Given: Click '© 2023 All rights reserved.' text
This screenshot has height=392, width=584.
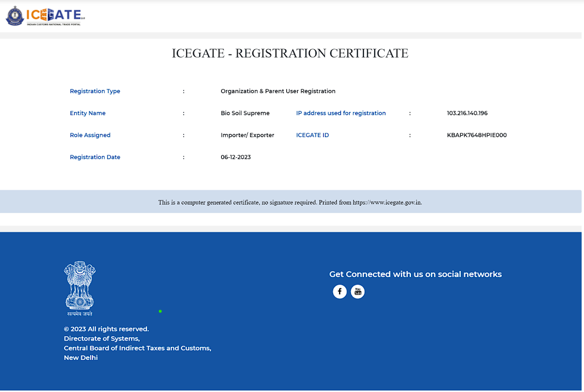Looking at the screenshot, I should 106,329.
